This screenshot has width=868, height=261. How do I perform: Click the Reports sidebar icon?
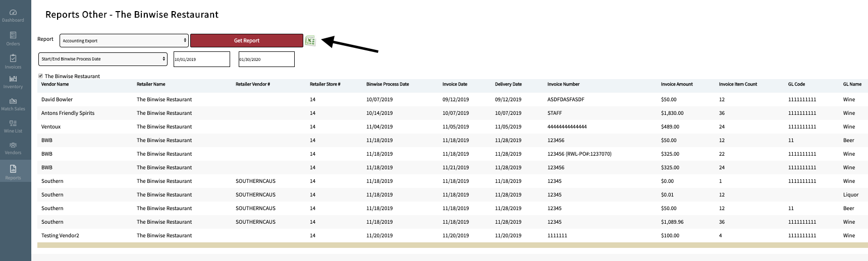[x=13, y=172]
